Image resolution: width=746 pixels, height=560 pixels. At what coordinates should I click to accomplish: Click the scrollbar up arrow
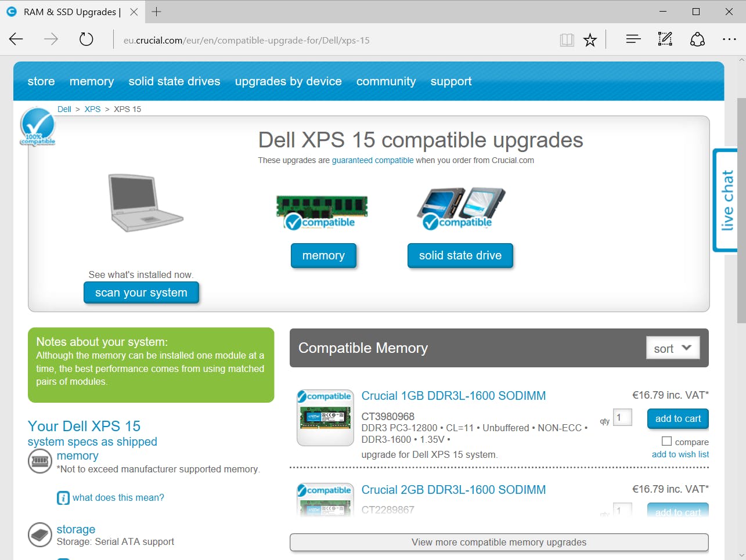click(x=741, y=60)
